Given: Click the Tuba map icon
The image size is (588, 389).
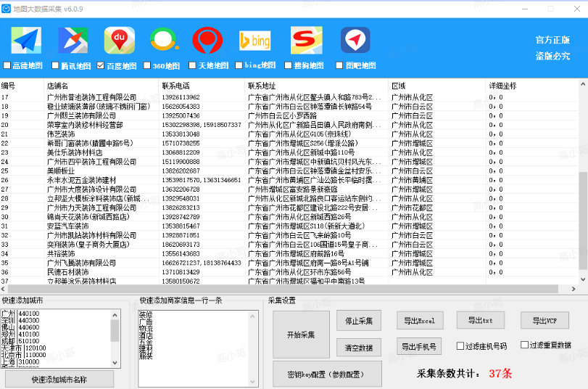Looking at the screenshot, I should pyautogui.click(x=355, y=40).
